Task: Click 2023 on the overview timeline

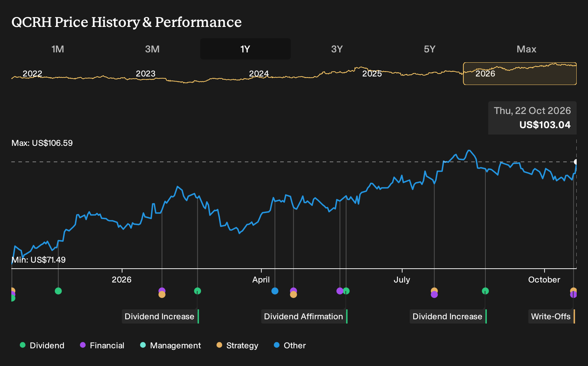Action: [145, 74]
